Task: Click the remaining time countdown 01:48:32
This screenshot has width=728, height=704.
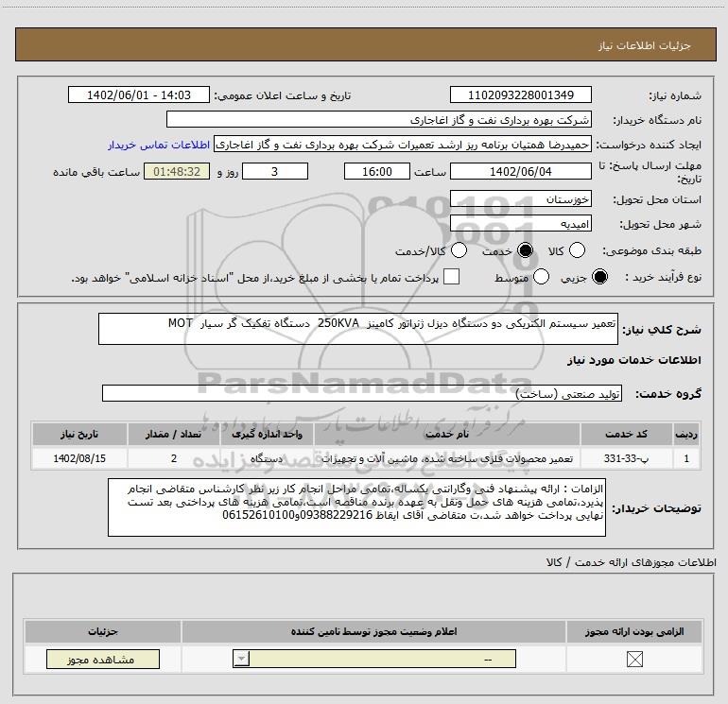Action: 177,171
